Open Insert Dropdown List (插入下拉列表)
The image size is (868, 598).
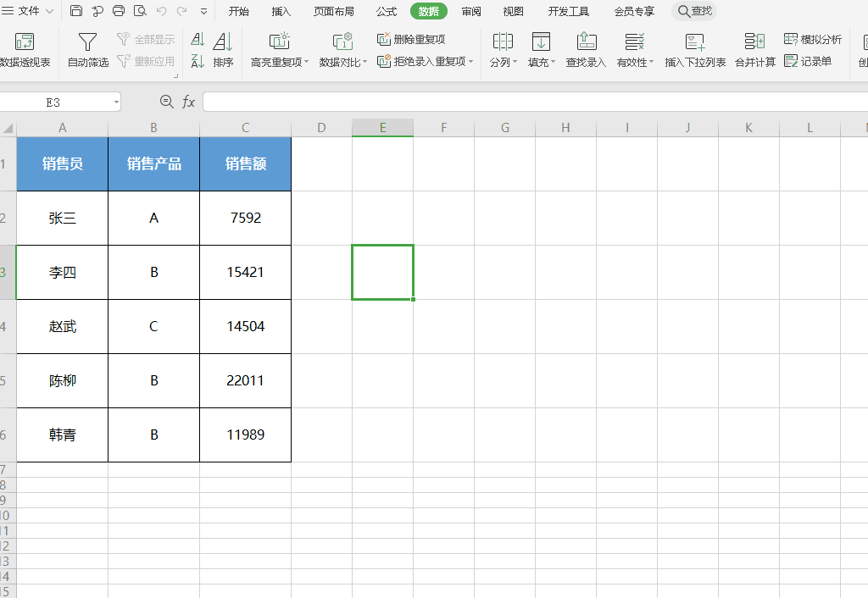[x=695, y=42]
